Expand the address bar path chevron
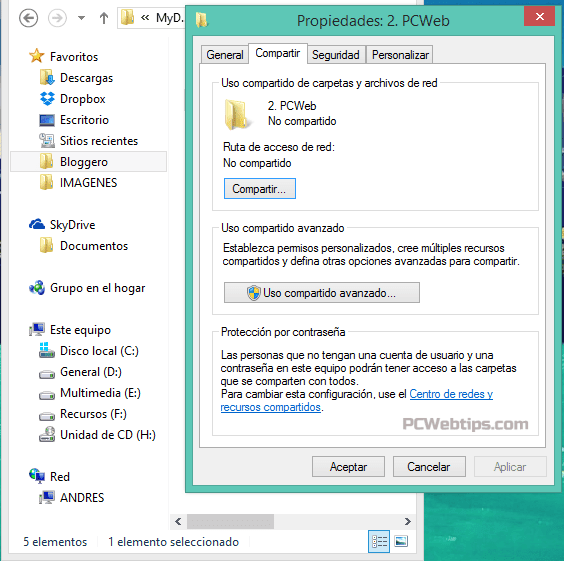This screenshot has height=561, width=564. point(145,18)
